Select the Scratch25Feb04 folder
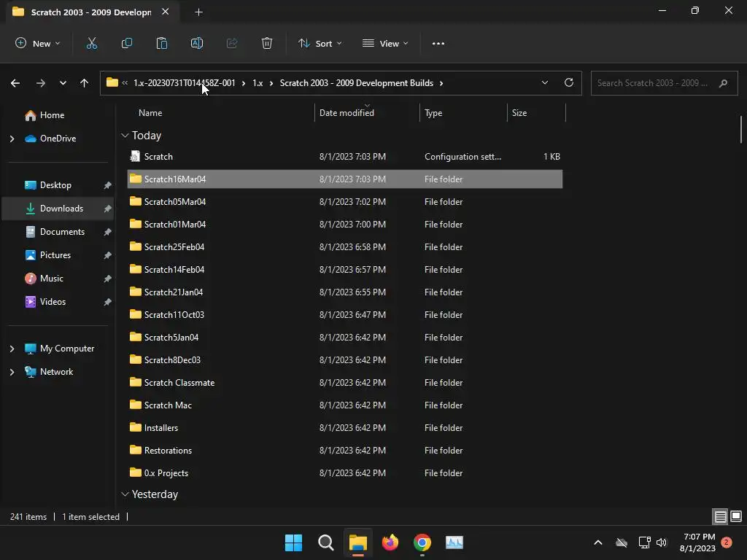 pos(344,247)
